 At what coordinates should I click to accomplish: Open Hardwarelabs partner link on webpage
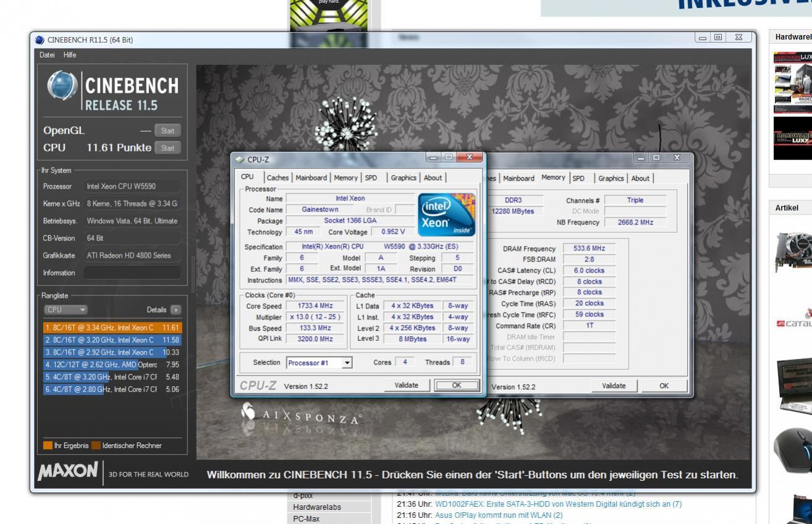click(x=317, y=507)
